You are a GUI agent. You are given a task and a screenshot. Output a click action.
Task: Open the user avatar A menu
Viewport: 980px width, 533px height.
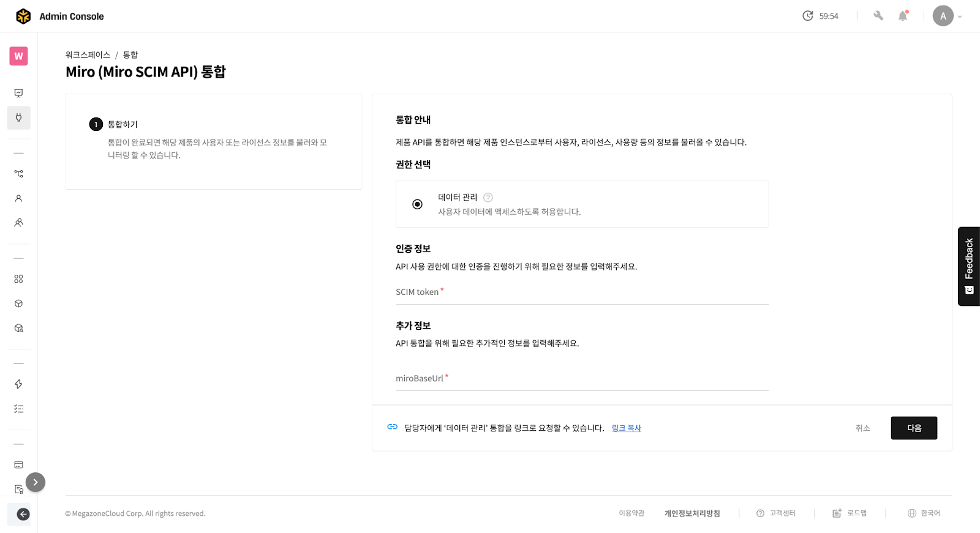point(943,16)
